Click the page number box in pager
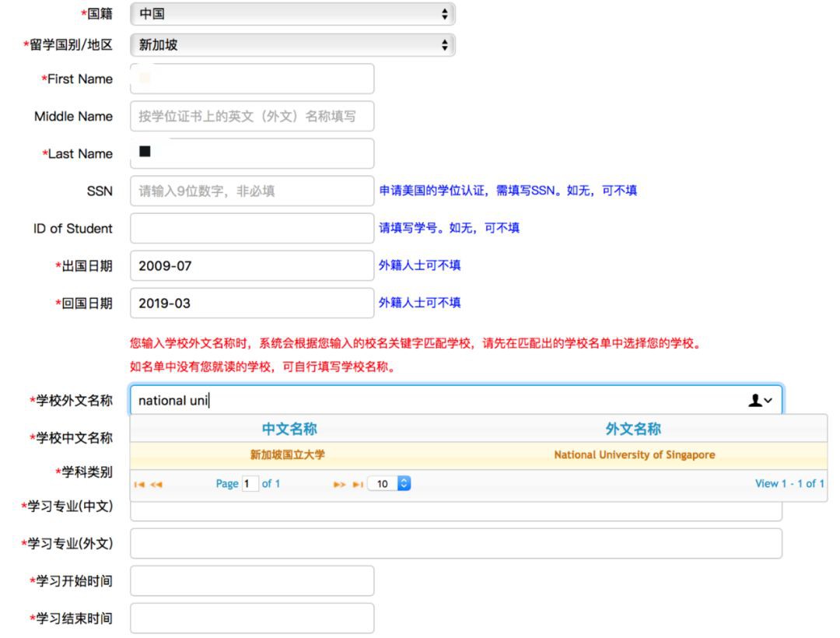This screenshot has height=638, width=840. point(250,484)
